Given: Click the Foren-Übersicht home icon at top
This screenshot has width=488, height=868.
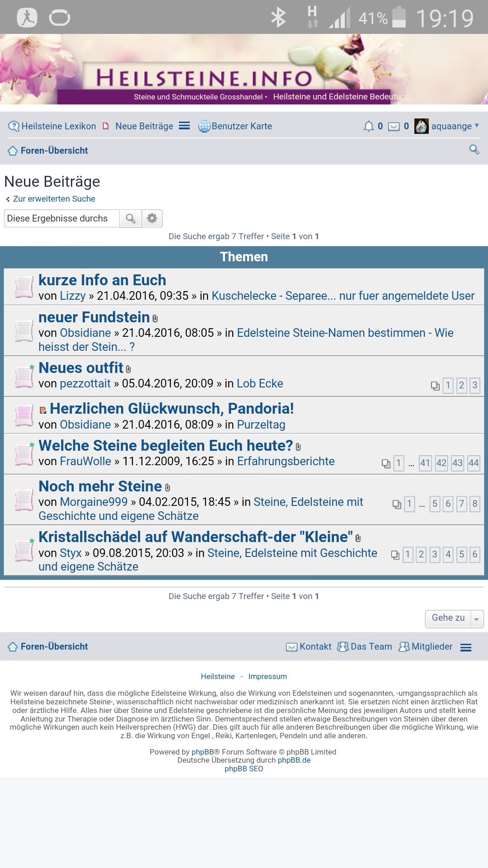Looking at the screenshot, I should coord(13,151).
